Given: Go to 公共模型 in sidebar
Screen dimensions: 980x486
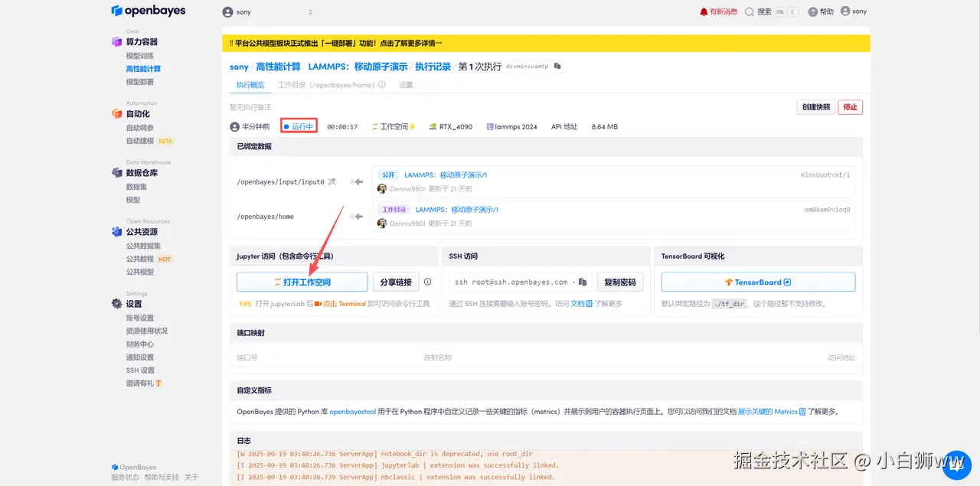Looking at the screenshot, I should point(140,272).
